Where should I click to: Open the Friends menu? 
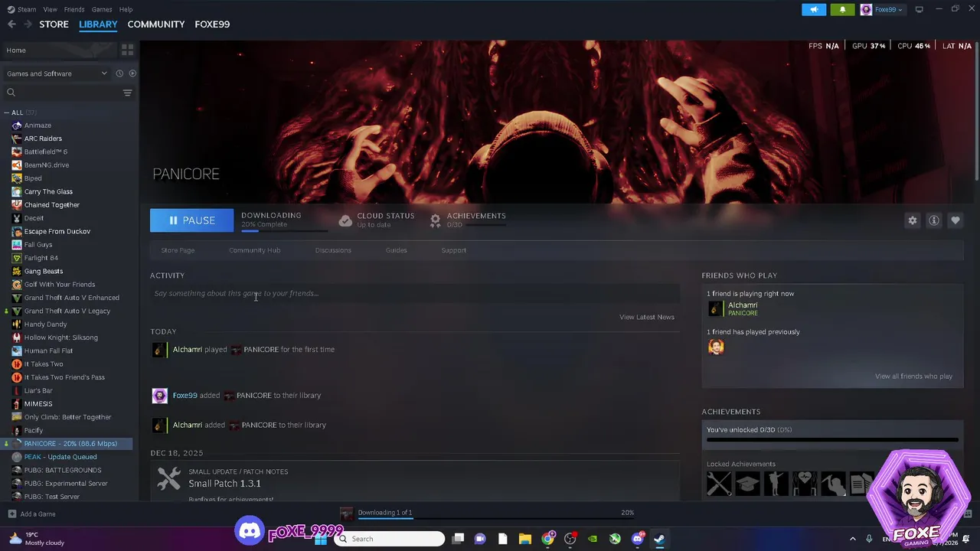(74, 9)
